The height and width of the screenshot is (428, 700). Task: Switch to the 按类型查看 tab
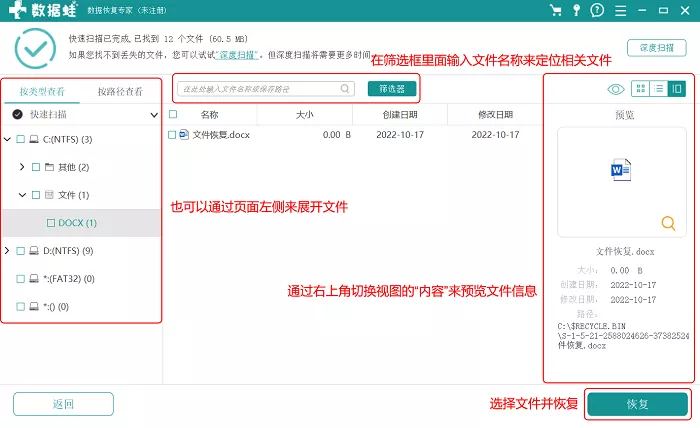click(42, 91)
